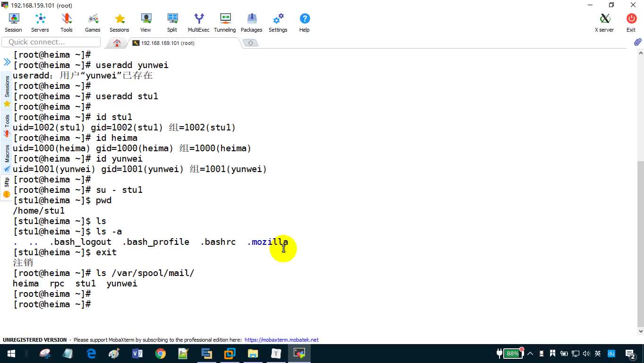
Task: Open the Session toolbar icon
Action: pyautogui.click(x=13, y=22)
